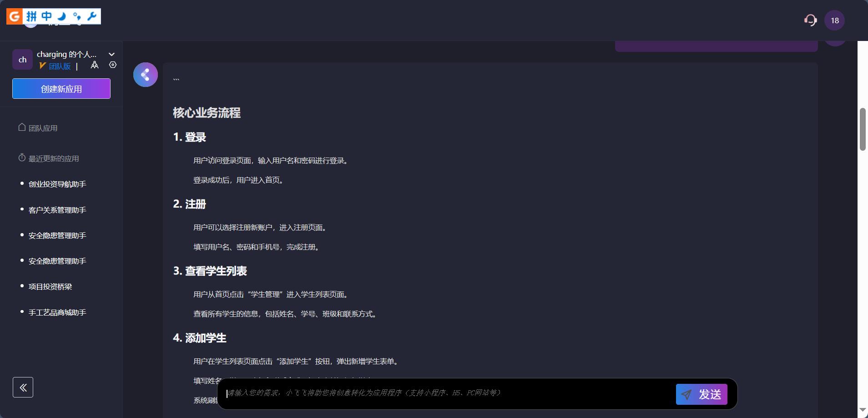Toggle the half-moon full/half-width icon

[62, 17]
